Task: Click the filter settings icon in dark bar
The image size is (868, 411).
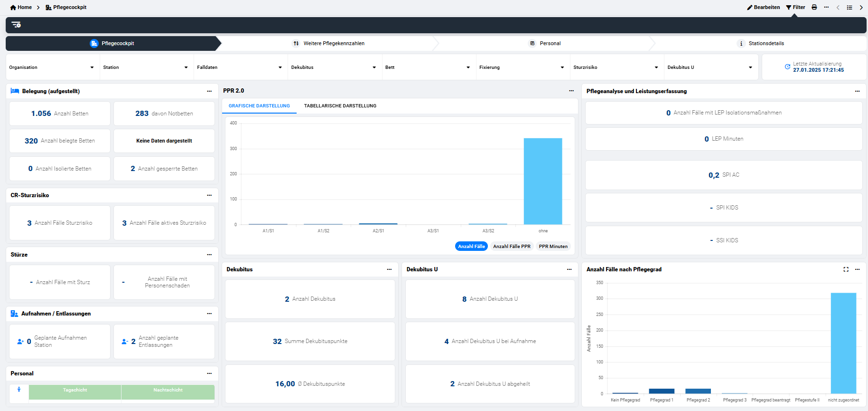Action: (x=16, y=25)
